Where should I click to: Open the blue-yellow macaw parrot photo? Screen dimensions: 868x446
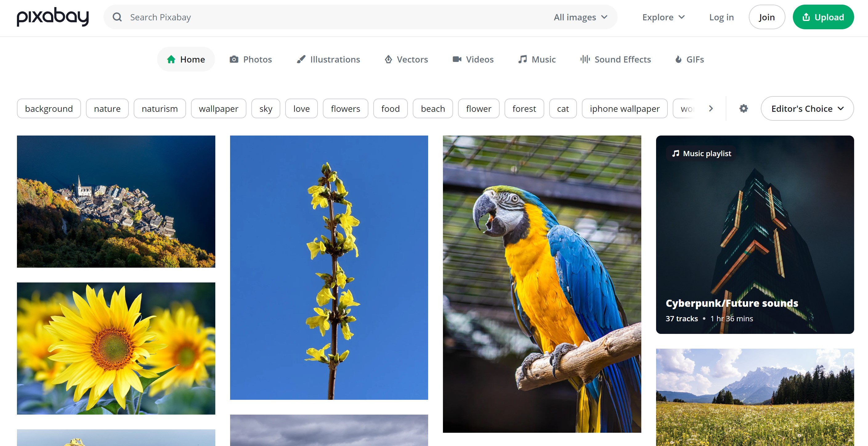(x=541, y=284)
